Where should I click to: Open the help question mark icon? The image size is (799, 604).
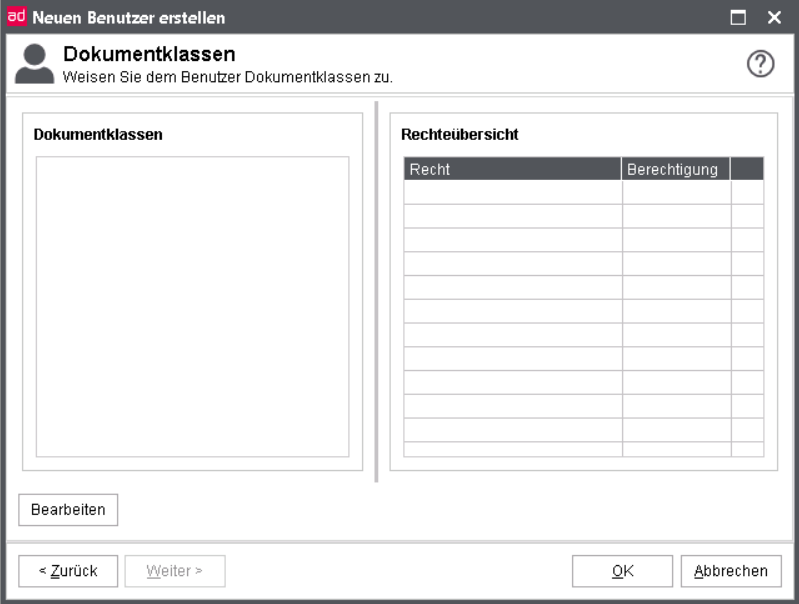(x=760, y=64)
